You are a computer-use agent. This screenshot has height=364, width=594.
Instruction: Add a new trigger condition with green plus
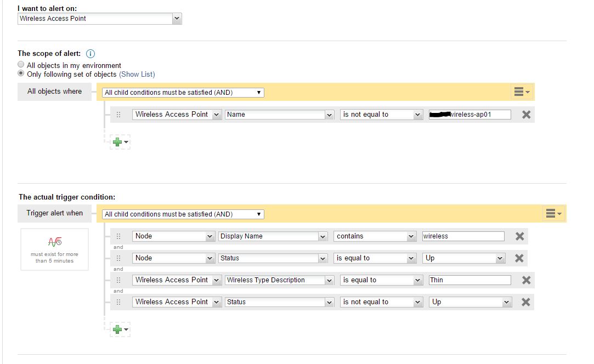coord(120,329)
